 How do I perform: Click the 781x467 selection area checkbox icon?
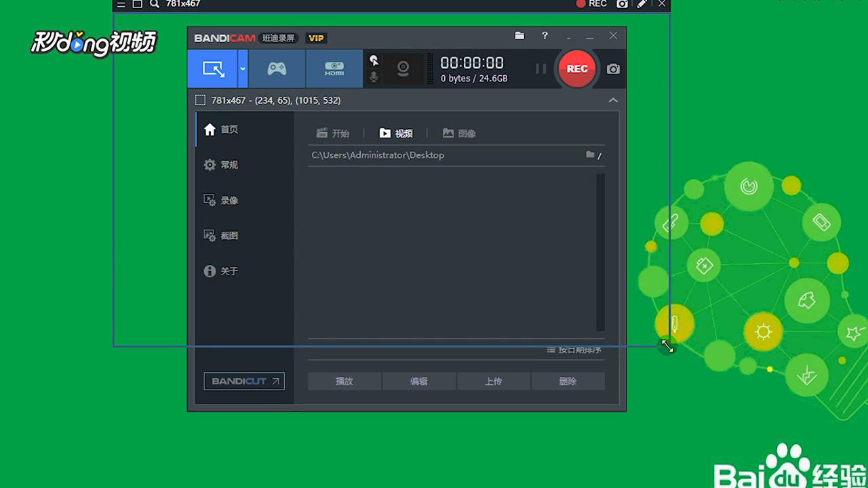pyautogui.click(x=200, y=100)
